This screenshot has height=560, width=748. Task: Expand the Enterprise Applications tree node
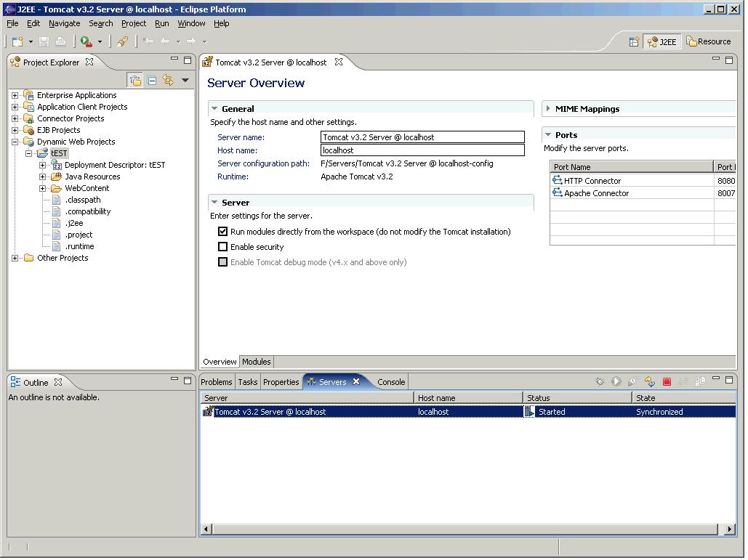point(15,95)
